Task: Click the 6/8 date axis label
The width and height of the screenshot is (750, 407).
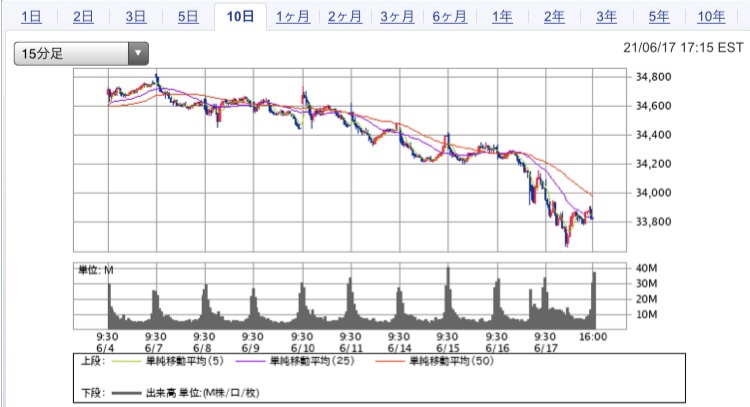Action: [202, 348]
